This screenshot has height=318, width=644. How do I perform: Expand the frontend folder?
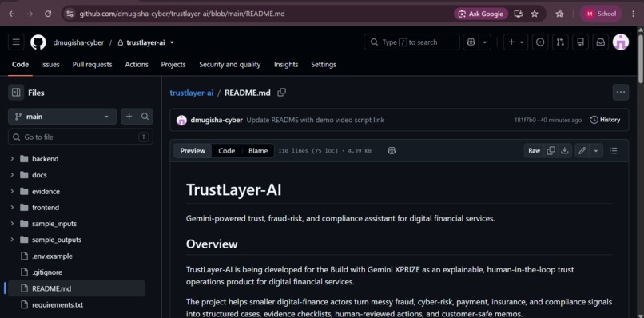coord(12,208)
